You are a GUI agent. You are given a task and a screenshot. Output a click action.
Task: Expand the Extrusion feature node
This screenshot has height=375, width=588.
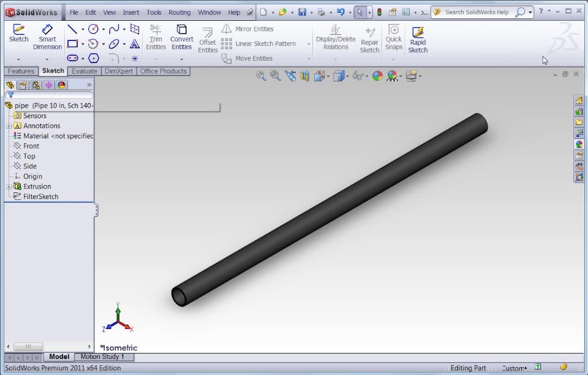point(9,186)
